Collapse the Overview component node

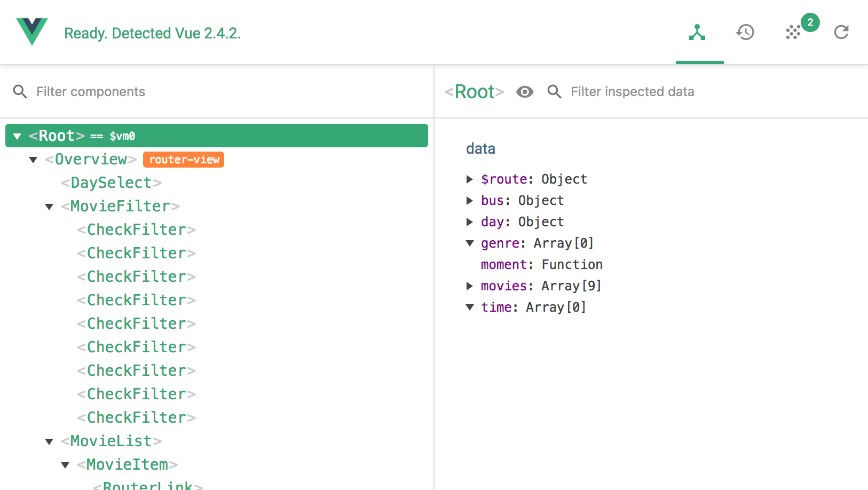(x=33, y=160)
